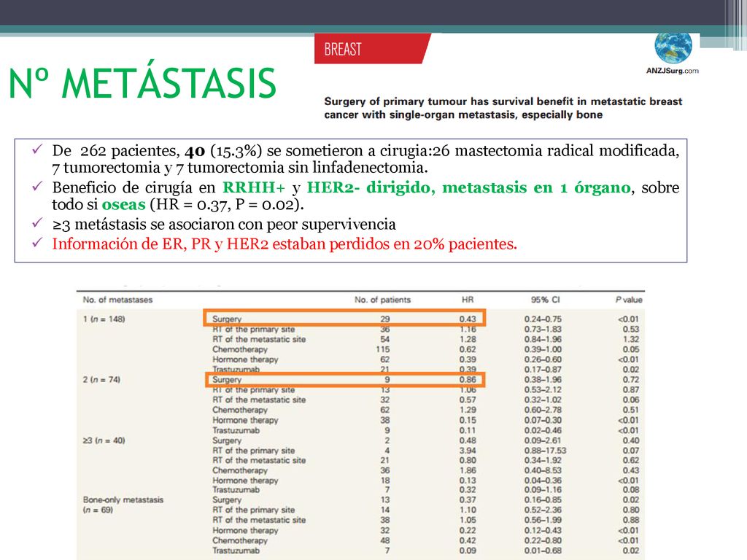747x560 pixels.
Task: Click green 'HER2- dirigido, metastasis en 1 órgano'
Action: point(468,187)
